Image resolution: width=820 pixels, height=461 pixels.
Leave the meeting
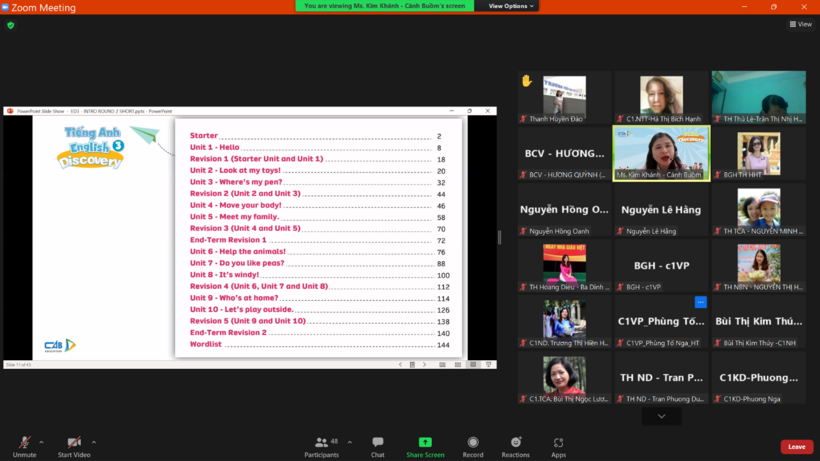click(796, 447)
